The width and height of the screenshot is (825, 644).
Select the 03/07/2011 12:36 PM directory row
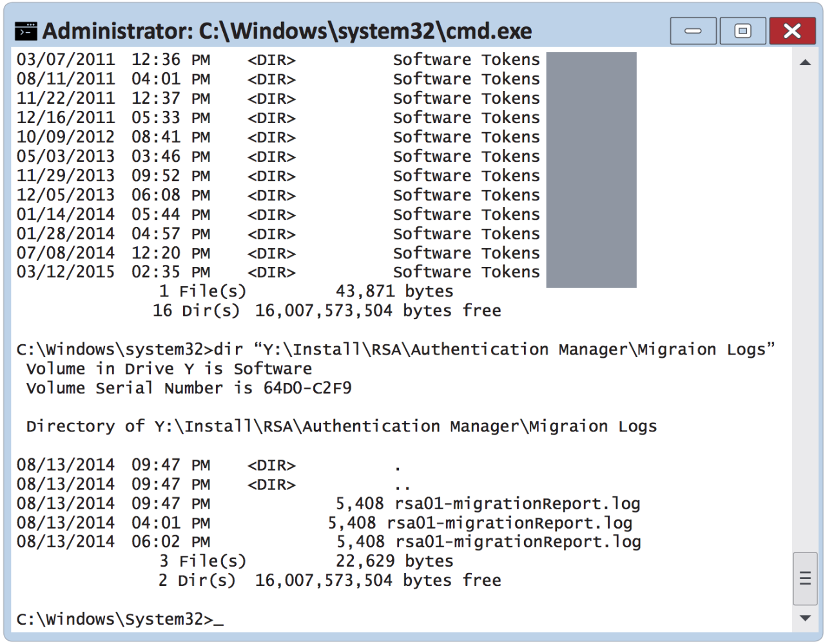point(278,60)
